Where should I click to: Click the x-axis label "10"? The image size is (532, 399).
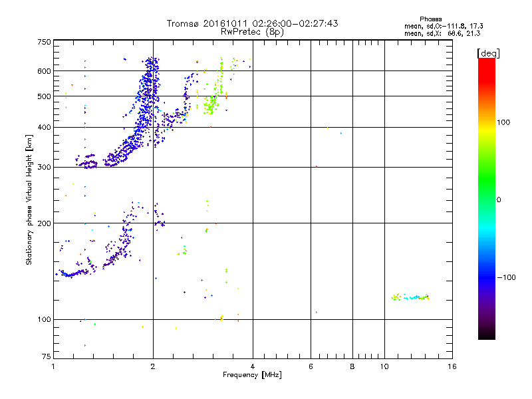(x=384, y=366)
